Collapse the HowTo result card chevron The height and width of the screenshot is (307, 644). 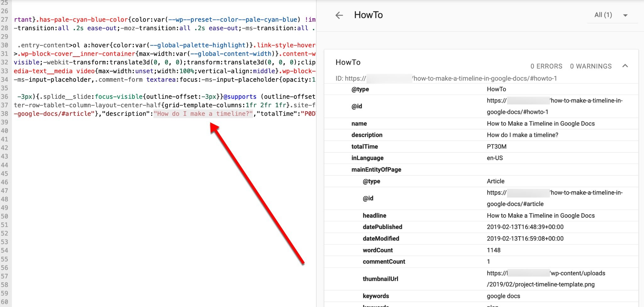(625, 66)
